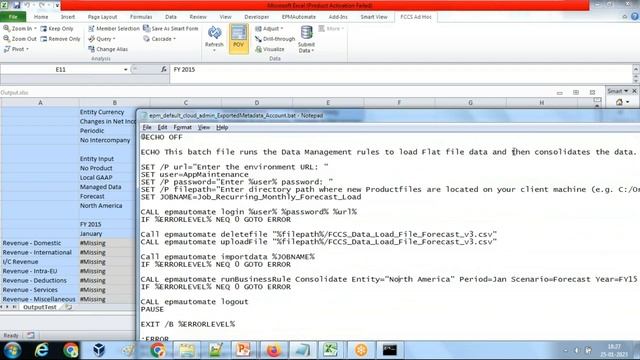Click the Windows Start button

pyautogui.click(x=12, y=350)
